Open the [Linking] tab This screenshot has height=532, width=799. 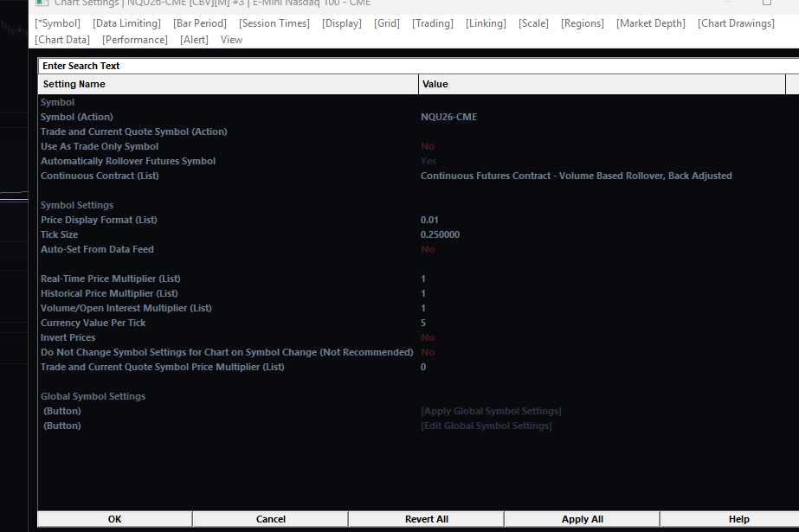[486, 23]
